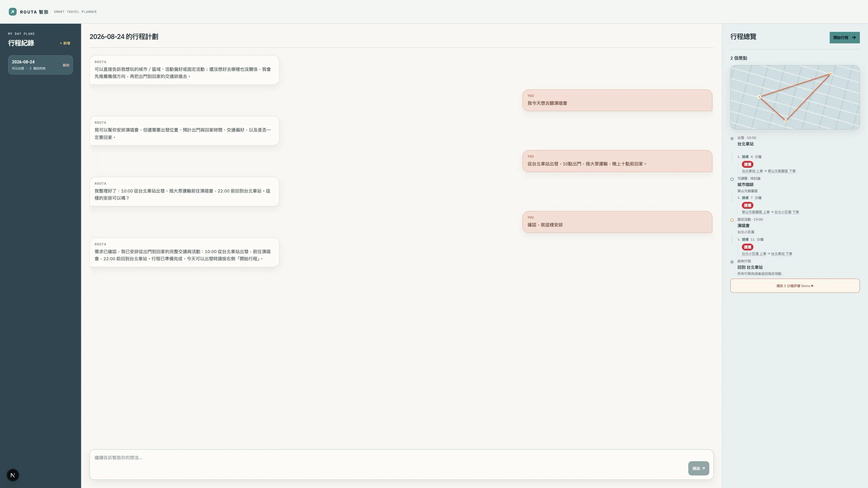Start the trip with 開始行程 button
This screenshot has width=868, height=488.
844,38
